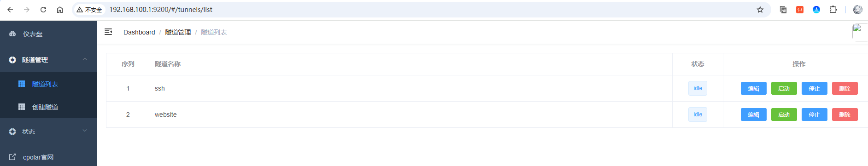Open the blue download extension icon

coord(816,10)
